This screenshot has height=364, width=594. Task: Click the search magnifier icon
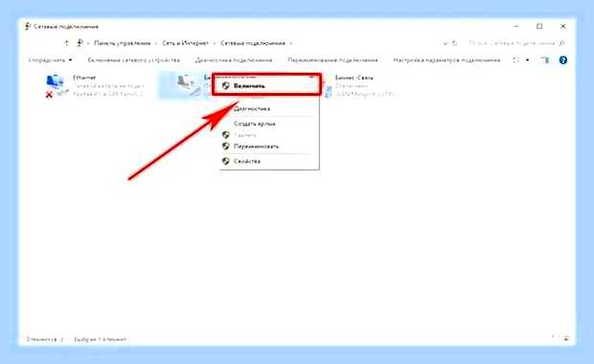[x=561, y=43]
